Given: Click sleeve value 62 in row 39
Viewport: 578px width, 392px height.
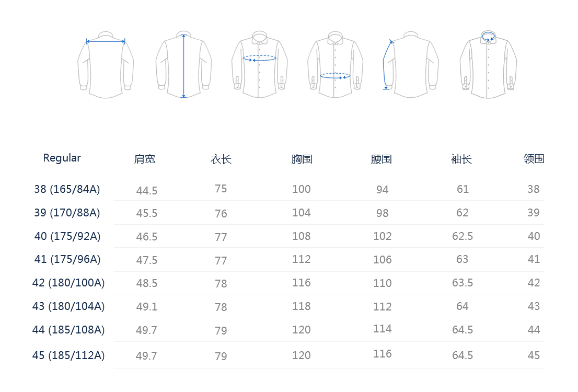Looking at the screenshot, I should click(463, 213).
